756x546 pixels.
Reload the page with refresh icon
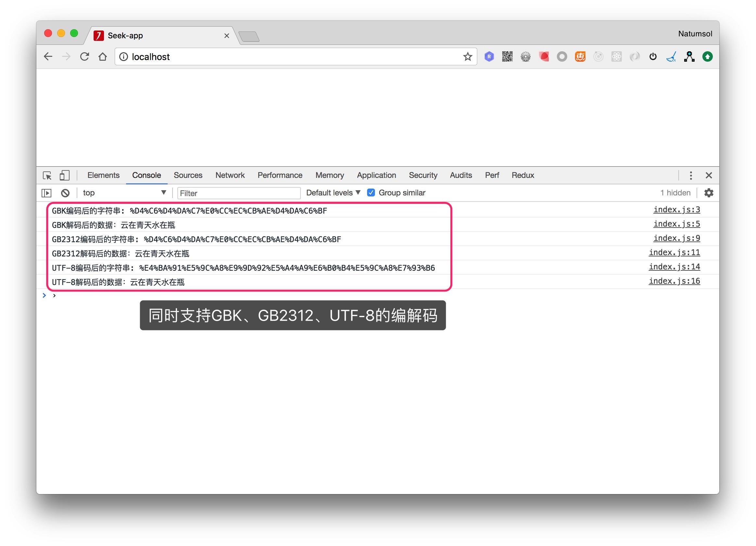(85, 57)
